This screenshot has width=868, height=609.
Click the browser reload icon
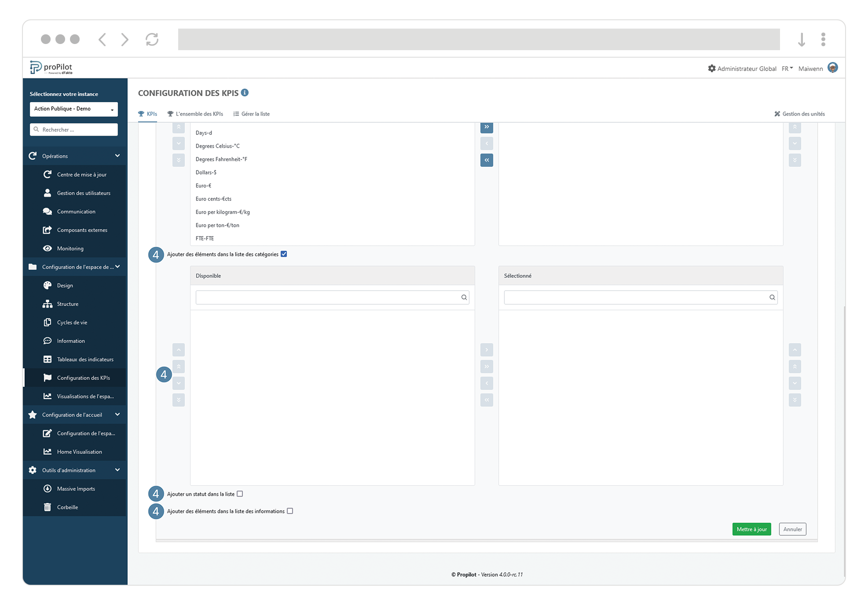[x=152, y=39]
